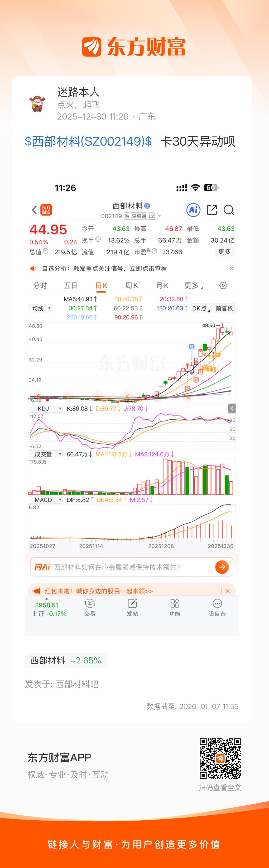Screen dimensions: 269x868
Task: Tap the share arrow icon
Action: coord(212,210)
